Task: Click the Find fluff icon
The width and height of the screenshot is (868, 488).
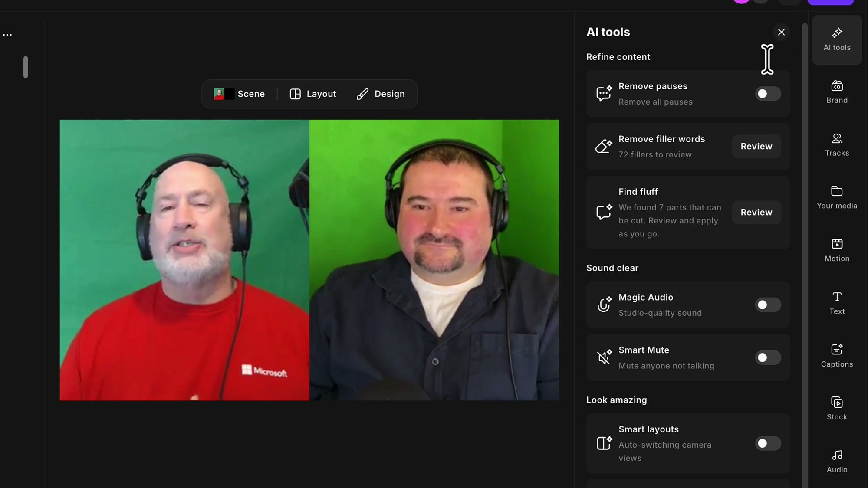Action: click(x=604, y=212)
